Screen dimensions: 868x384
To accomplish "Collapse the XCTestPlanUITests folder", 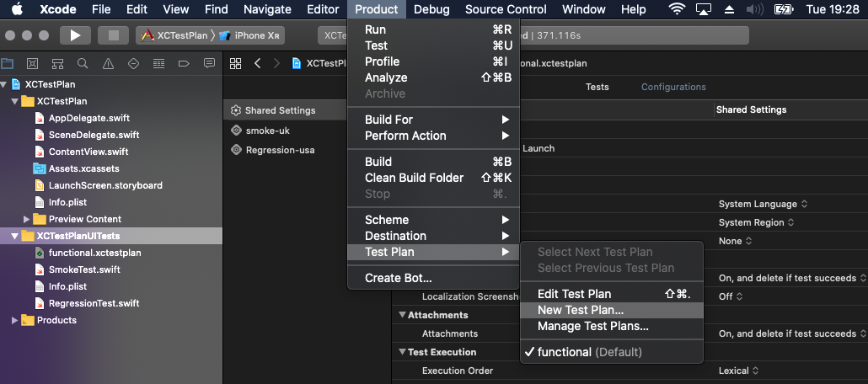I will [15, 237].
